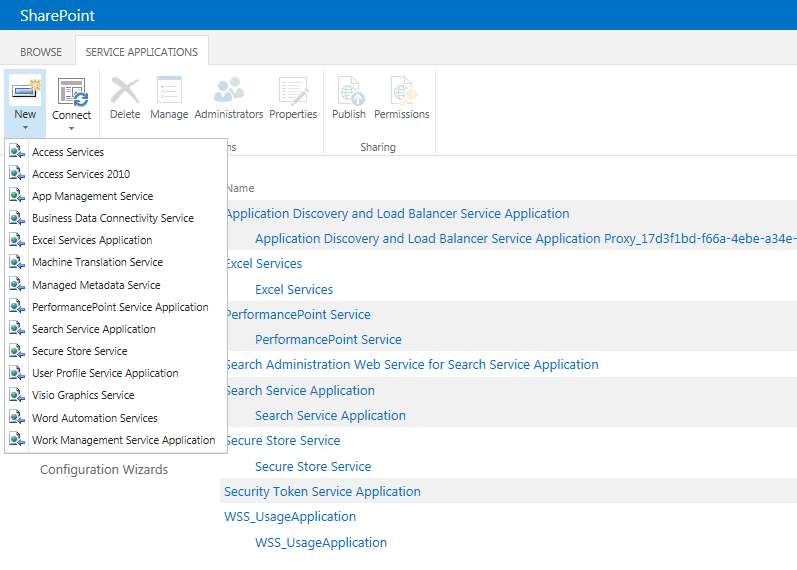The width and height of the screenshot is (797, 570).
Task: Click the SharePoint title in header
Action: click(x=57, y=15)
